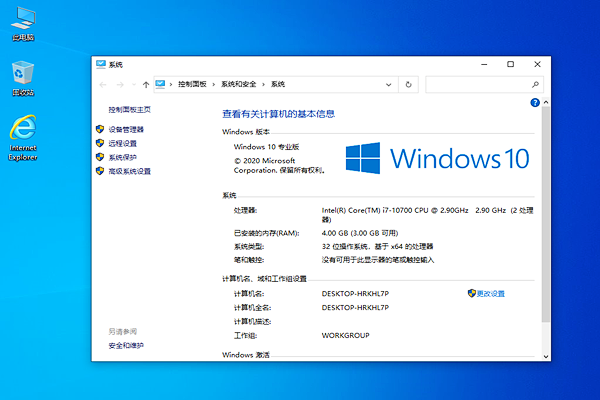Open 远程设置 link
Viewport: 600px width, 400px height.
click(x=122, y=143)
